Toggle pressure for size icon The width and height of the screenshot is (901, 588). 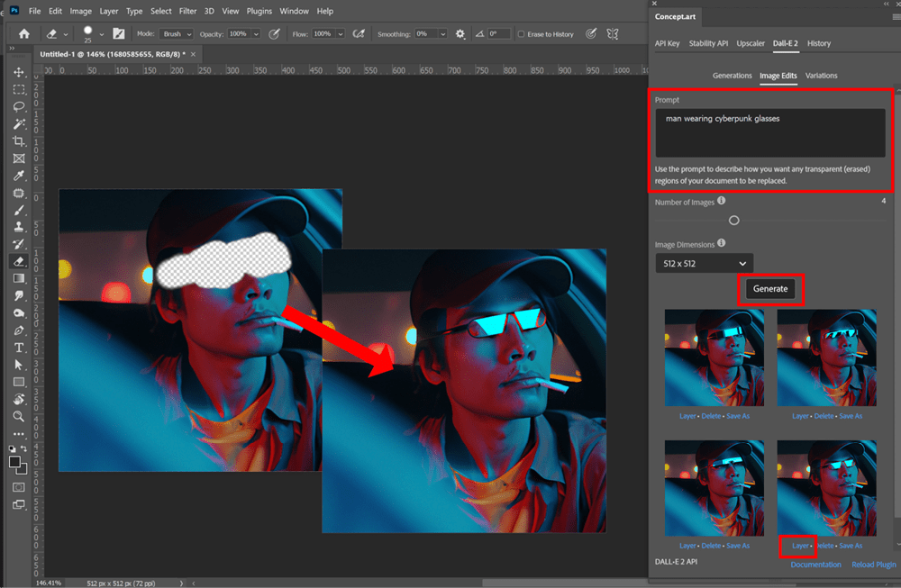591,34
